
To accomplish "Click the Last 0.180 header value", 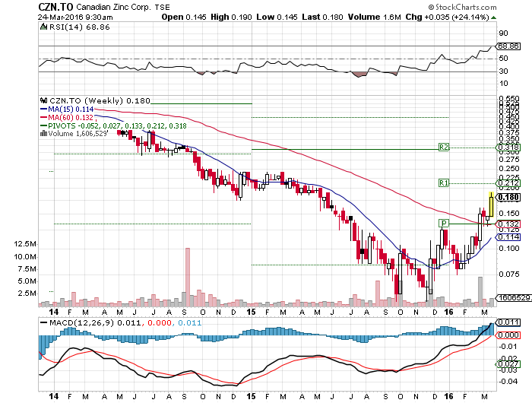I will [323, 17].
